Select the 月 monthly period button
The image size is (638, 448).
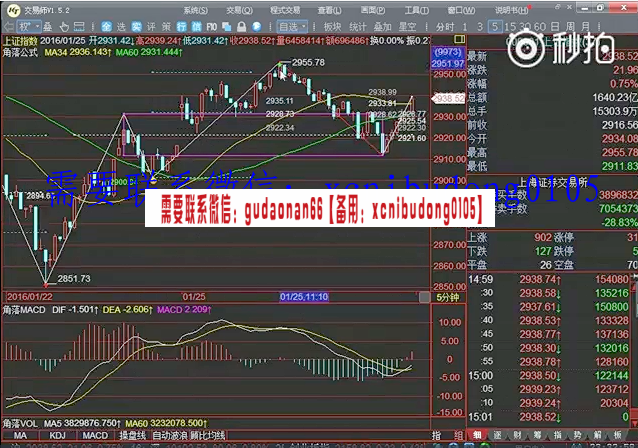point(585,27)
